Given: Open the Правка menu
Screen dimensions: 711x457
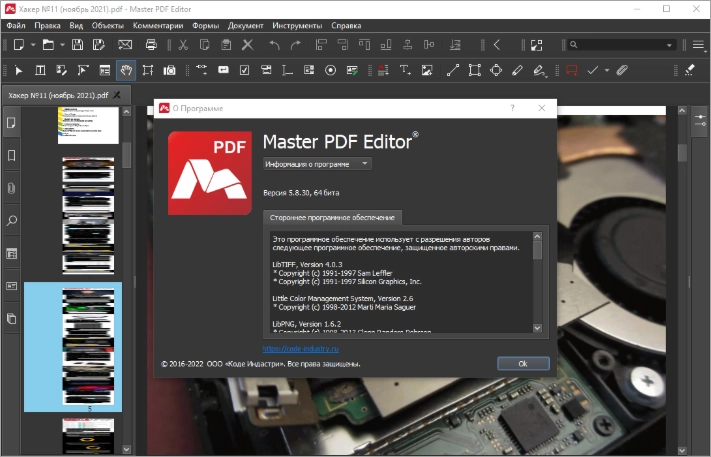Looking at the screenshot, I should click(47, 25).
